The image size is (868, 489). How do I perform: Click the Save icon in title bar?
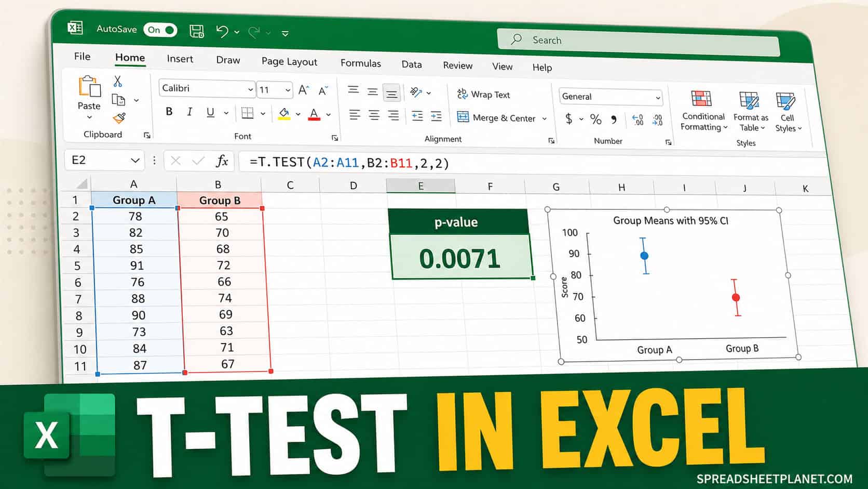coord(197,31)
